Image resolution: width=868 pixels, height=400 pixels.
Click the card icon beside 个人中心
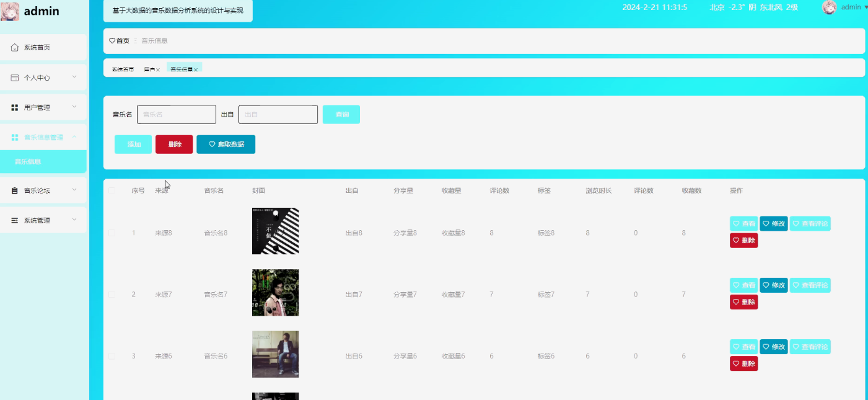point(15,78)
